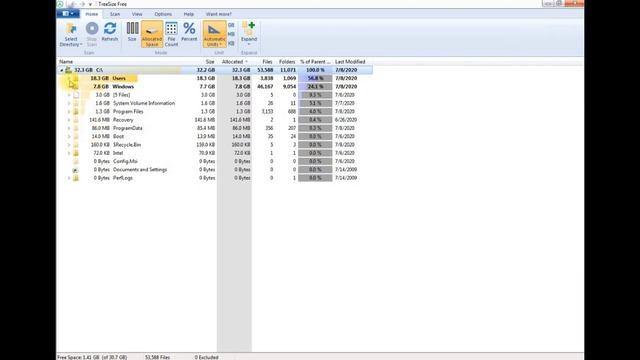Sort by % of Parent column header

click(x=315, y=62)
